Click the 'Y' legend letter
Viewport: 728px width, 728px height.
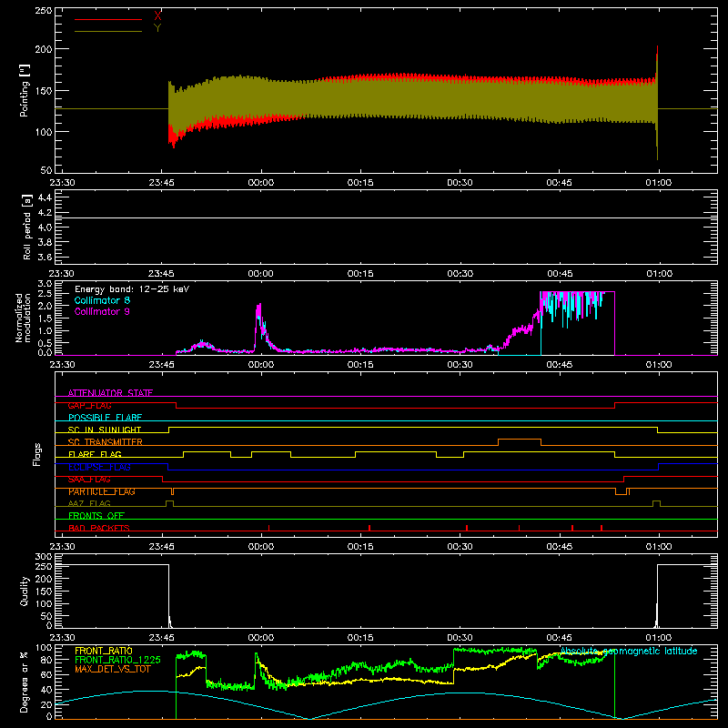(x=157, y=28)
